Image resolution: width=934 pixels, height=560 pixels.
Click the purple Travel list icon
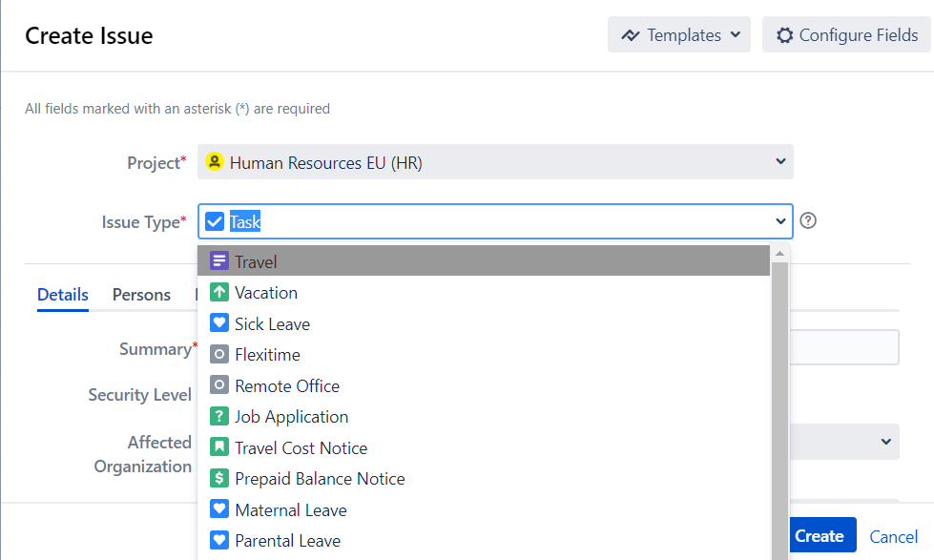click(x=219, y=261)
